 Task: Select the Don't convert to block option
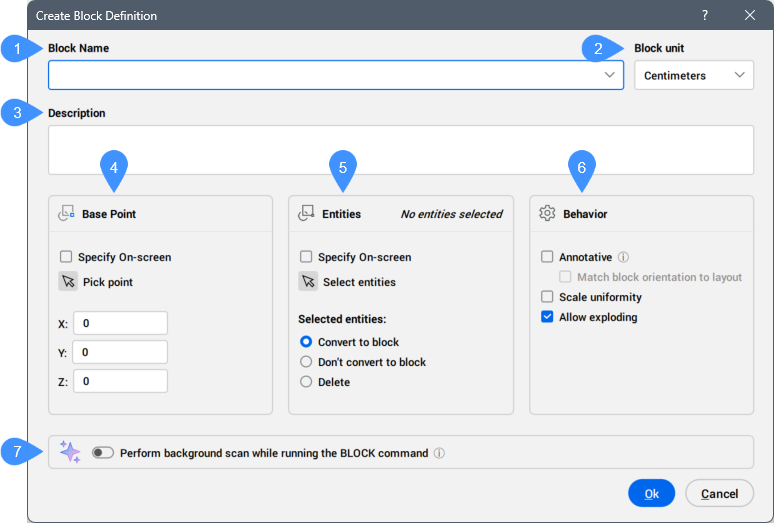tap(306, 362)
